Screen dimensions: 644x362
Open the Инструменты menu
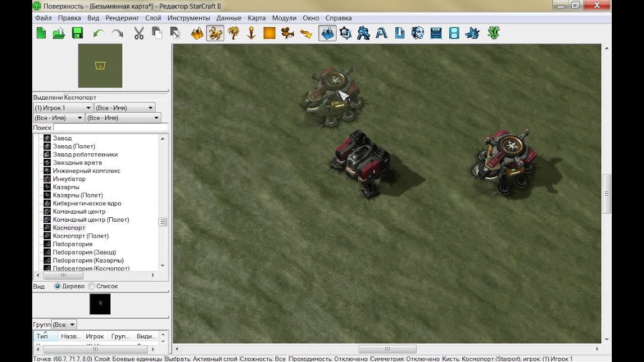[x=189, y=18]
